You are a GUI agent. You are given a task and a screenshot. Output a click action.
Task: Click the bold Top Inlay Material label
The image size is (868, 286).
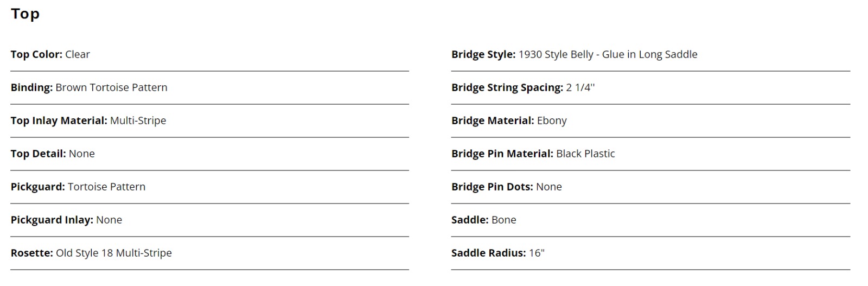tap(59, 120)
